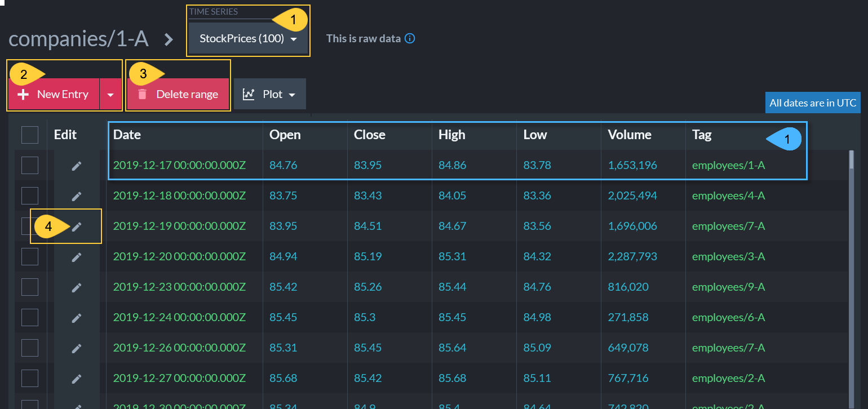Edit the 2019-12-27 entry pencil icon

point(77,379)
